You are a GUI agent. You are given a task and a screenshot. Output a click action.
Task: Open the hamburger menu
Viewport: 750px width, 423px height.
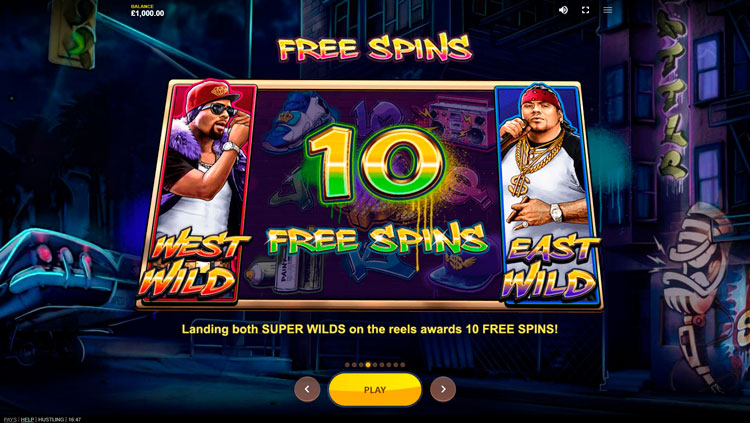tap(607, 10)
